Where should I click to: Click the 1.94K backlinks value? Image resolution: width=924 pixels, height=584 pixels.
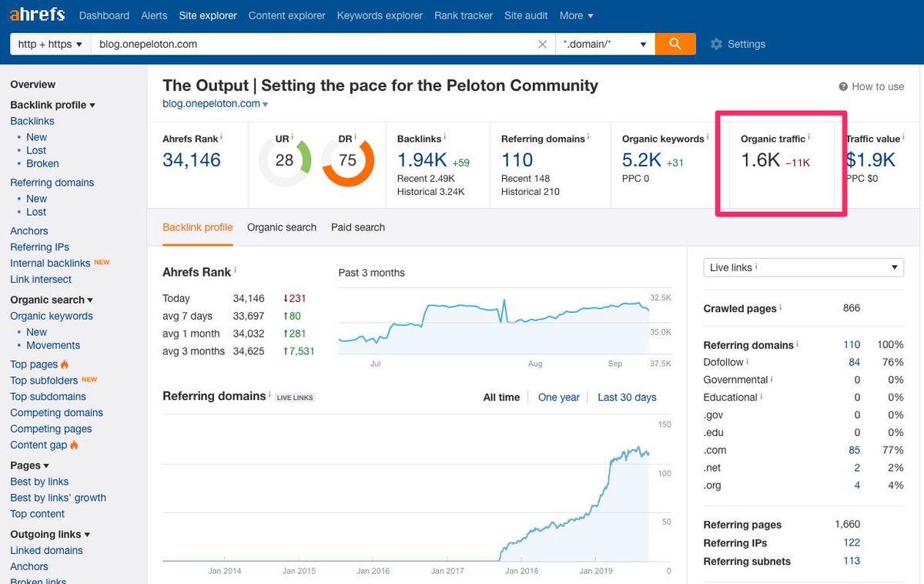pyautogui.click(x=422, y=160)
